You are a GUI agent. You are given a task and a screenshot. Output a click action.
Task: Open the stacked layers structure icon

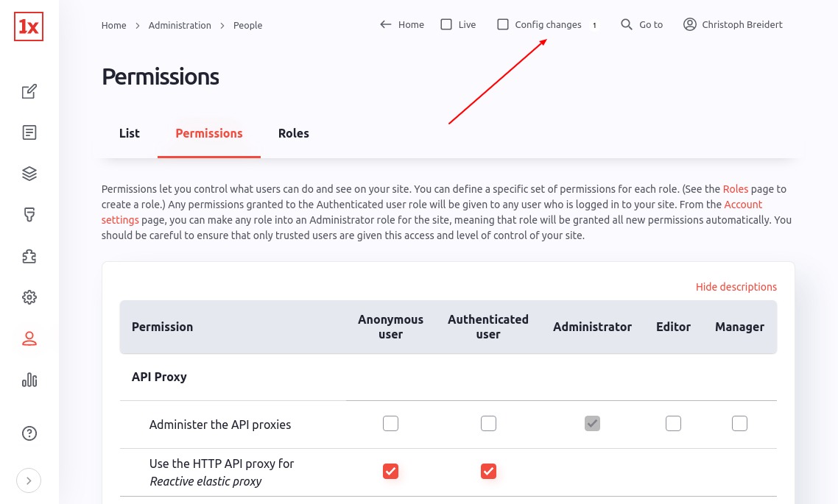click(29, 174)
